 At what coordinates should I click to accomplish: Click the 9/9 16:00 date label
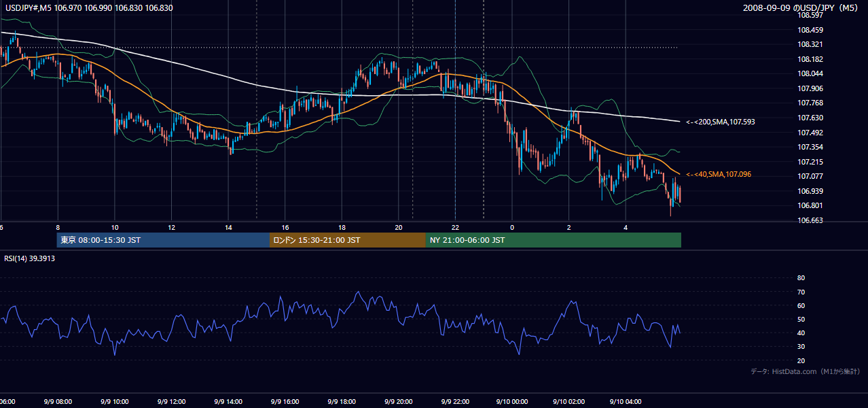[x=285, y=401]
